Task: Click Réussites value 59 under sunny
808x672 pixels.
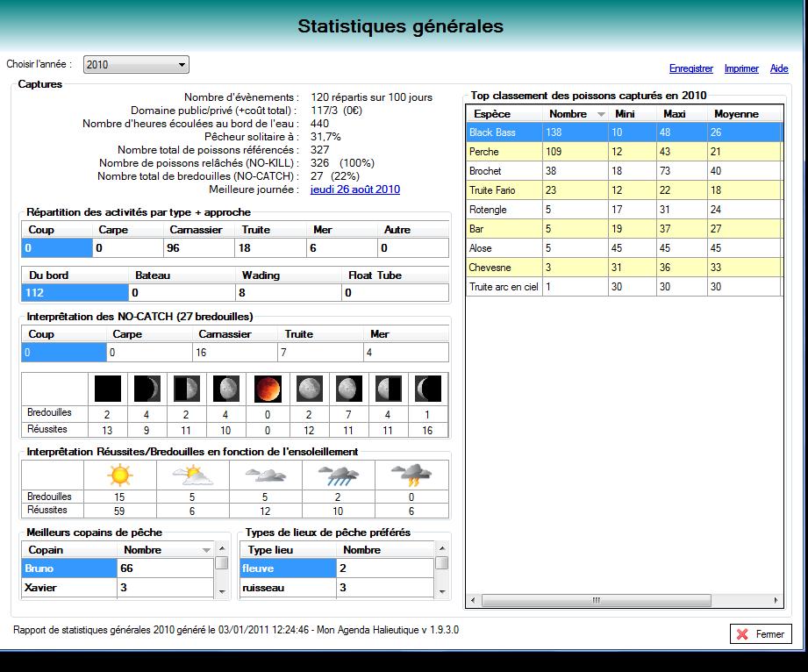Action: [119, 511]
